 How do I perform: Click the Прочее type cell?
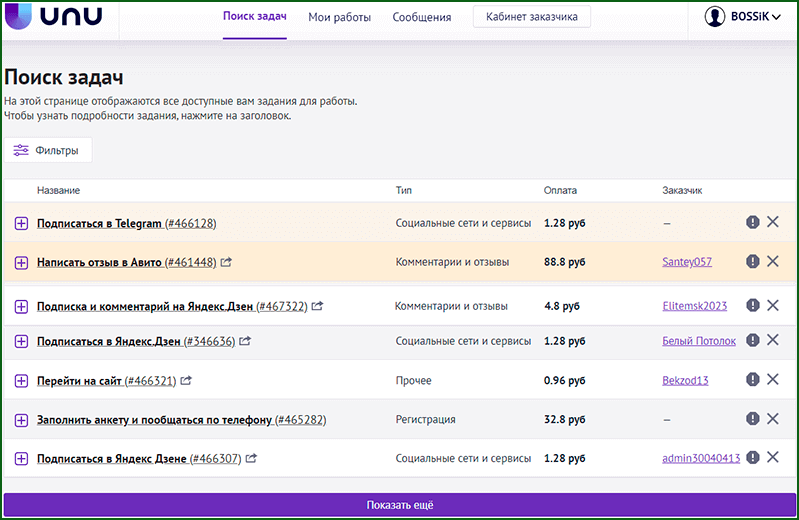click(413, 381)
